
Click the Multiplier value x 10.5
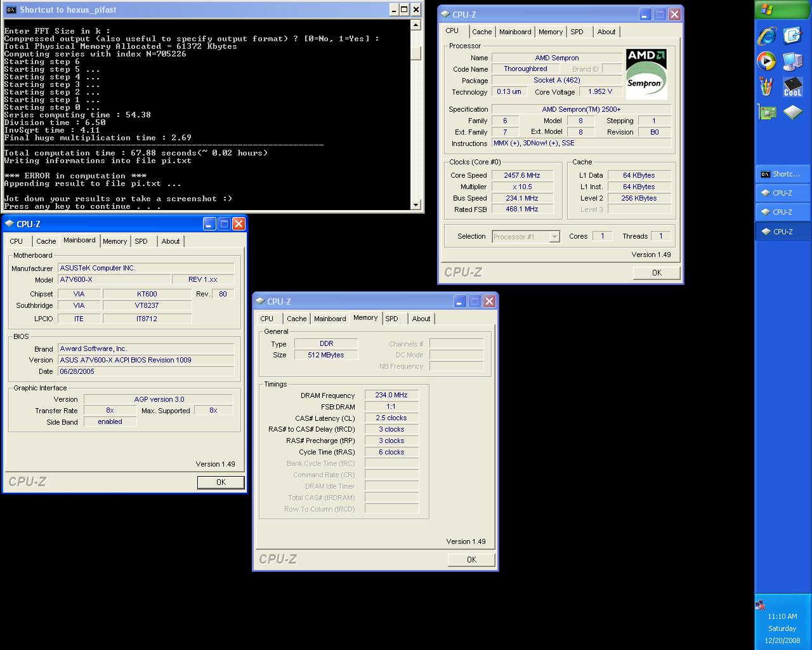(x=523, y=187)
